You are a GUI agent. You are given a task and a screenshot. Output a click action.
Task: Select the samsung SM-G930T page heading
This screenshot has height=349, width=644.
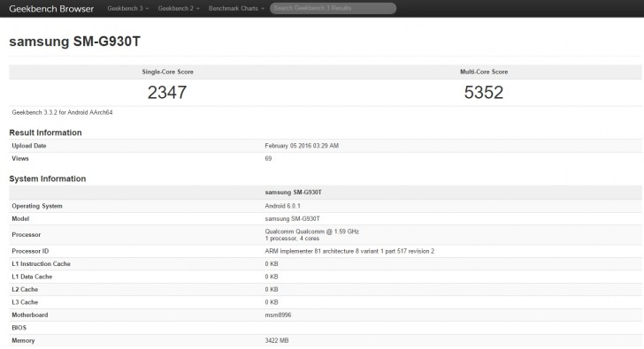[x=74, y=42]
